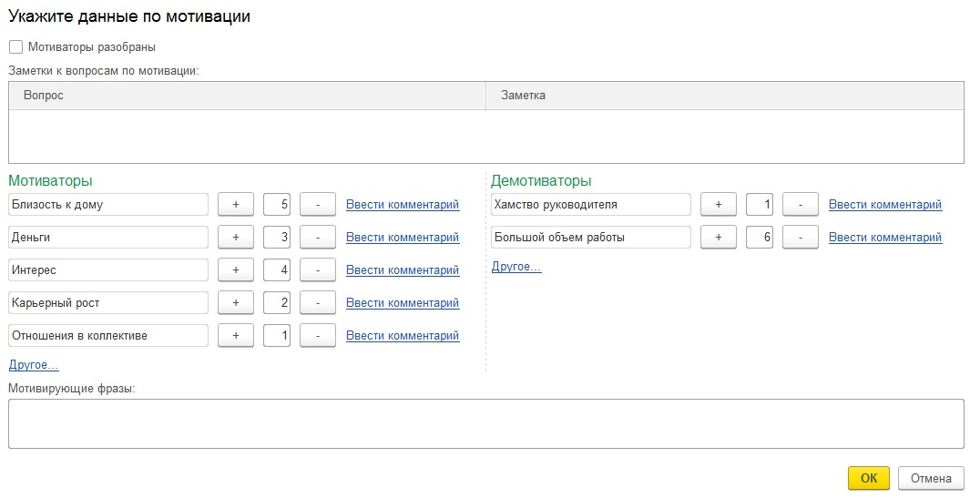This screenshot has height=498, width=980.
Task: Increase the "Хамство руководителя" demotivator value
Action: (719, 205)
